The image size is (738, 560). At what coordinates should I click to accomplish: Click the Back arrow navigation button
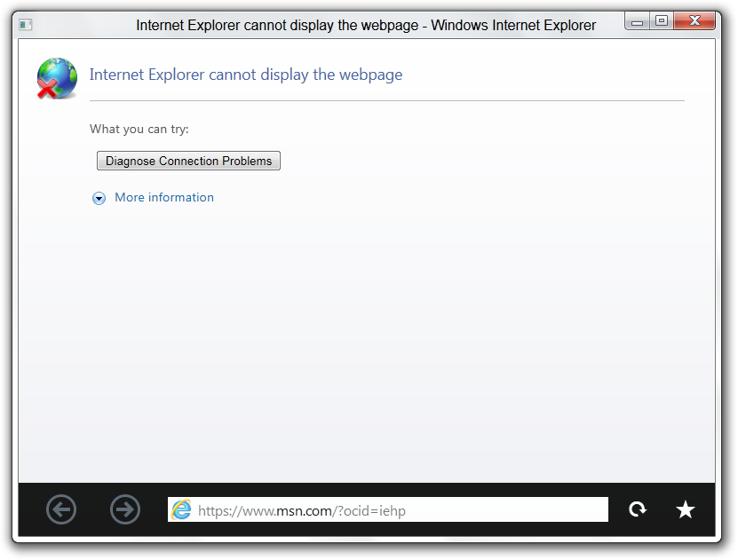[x=61, y=509]
